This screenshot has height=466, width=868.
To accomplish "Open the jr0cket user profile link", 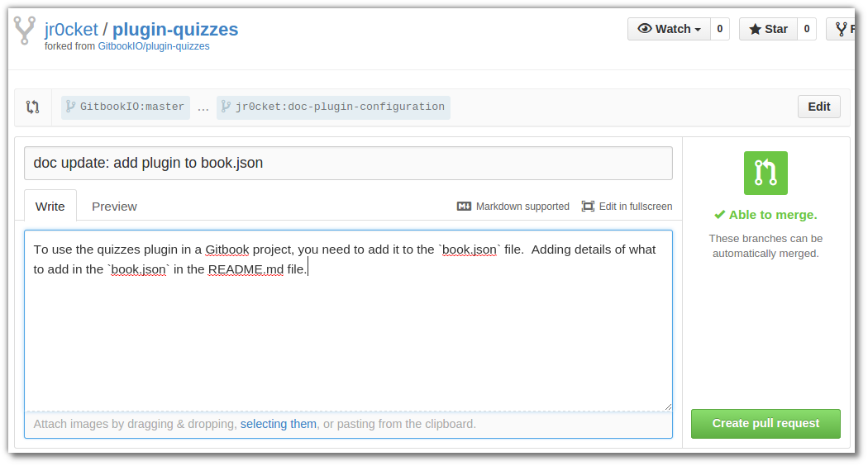I will 71,30.
